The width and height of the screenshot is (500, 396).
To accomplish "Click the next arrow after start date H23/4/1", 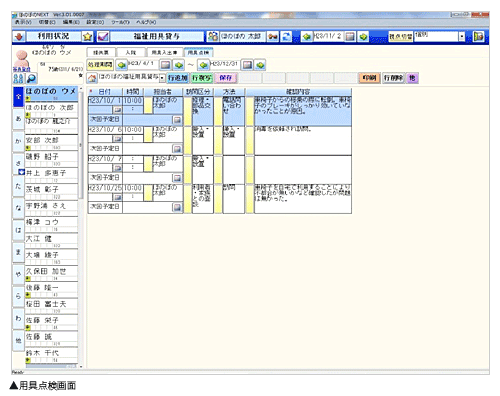I will tap(179, 65).
